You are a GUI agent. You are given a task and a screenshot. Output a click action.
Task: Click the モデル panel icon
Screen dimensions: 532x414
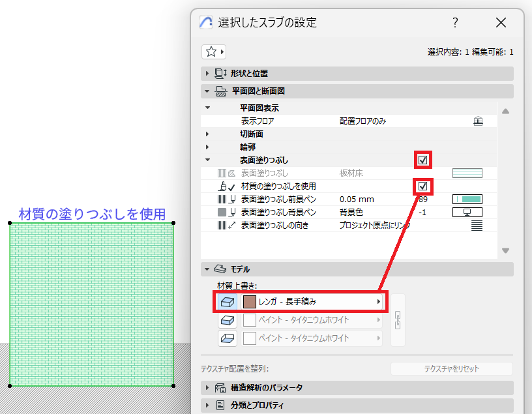220,269
